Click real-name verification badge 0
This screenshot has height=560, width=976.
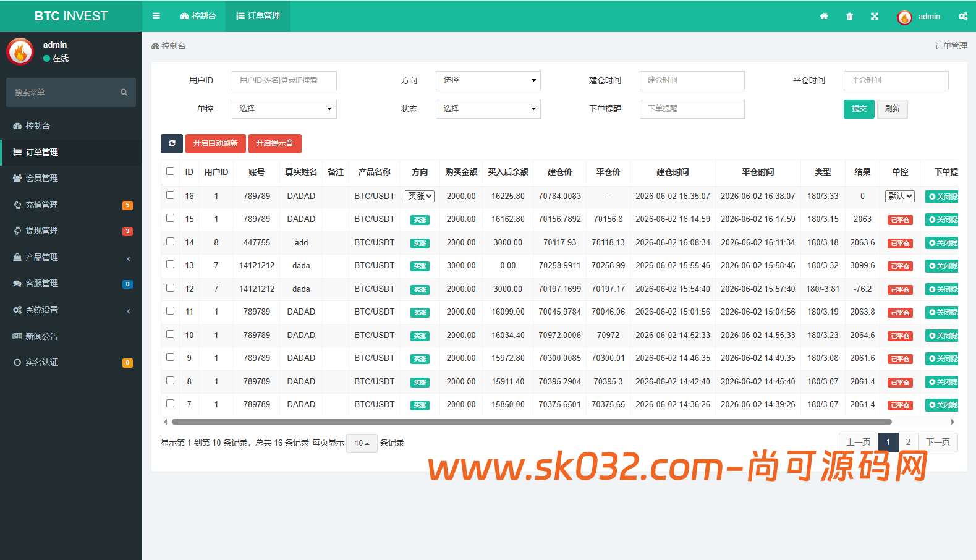(x=127, y=363)
